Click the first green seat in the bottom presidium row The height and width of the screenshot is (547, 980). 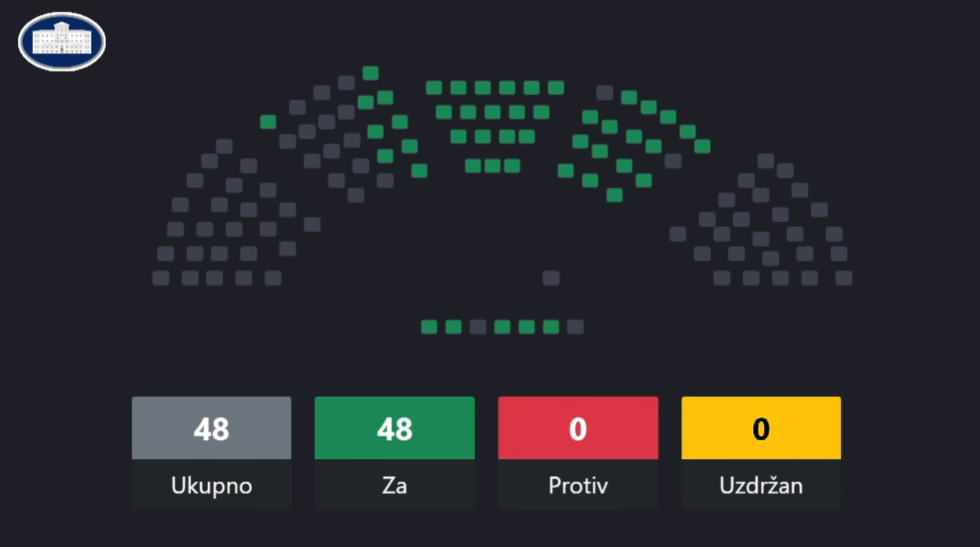[x=429, y=327]
